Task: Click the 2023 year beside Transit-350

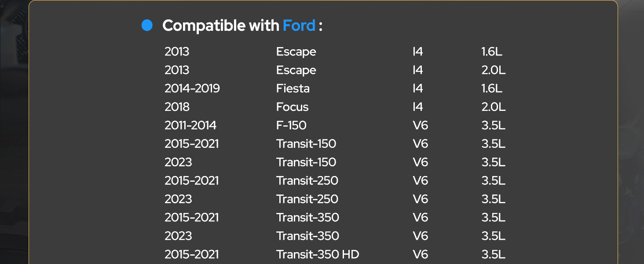Action: pyautogui.click(x=178, y=236)
